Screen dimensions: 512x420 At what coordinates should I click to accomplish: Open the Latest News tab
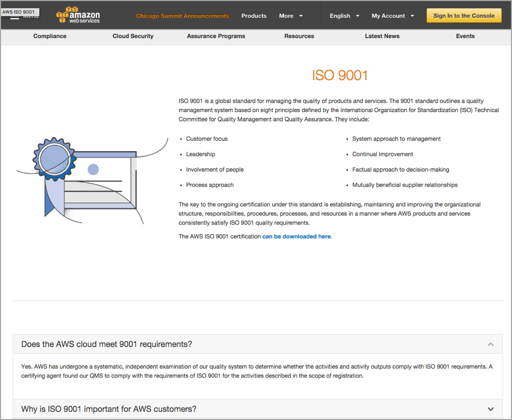[x=382, y=36]
